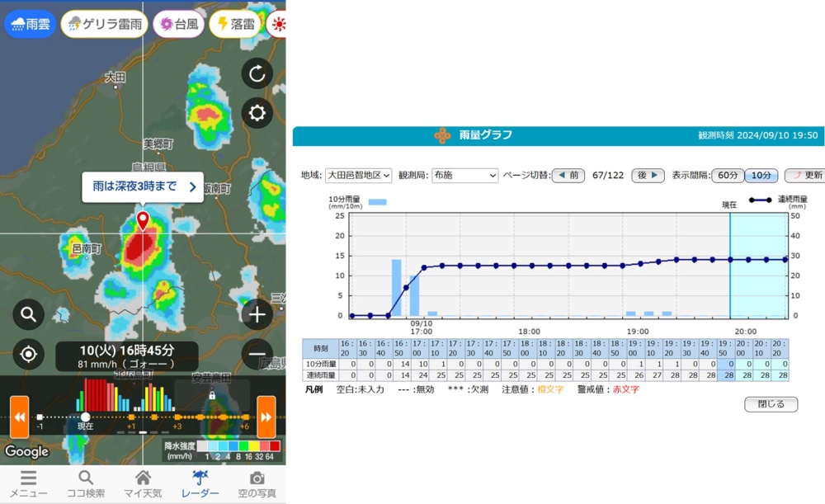
Task: Click the 連続雨量 row header in table
Action: (x=320, y=375)
